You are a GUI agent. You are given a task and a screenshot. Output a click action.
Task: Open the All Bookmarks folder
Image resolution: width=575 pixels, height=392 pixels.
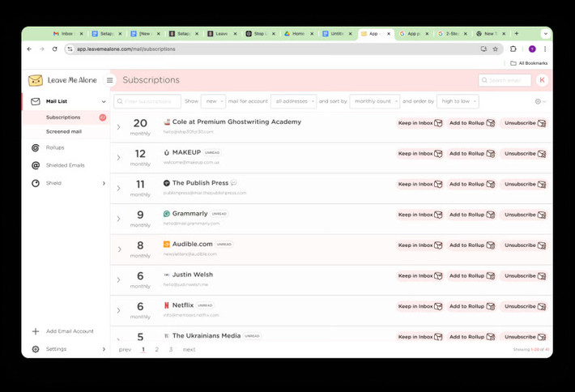coord(529,63)
